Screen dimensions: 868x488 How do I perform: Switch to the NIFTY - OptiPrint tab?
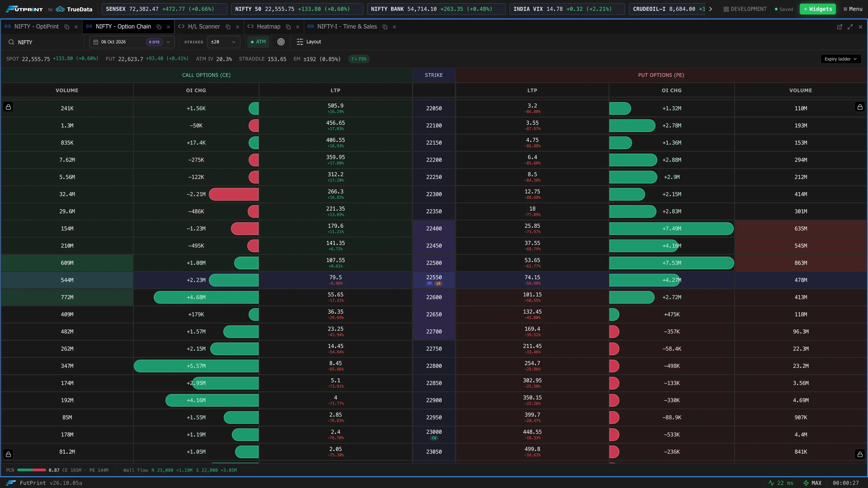(36, 27)
